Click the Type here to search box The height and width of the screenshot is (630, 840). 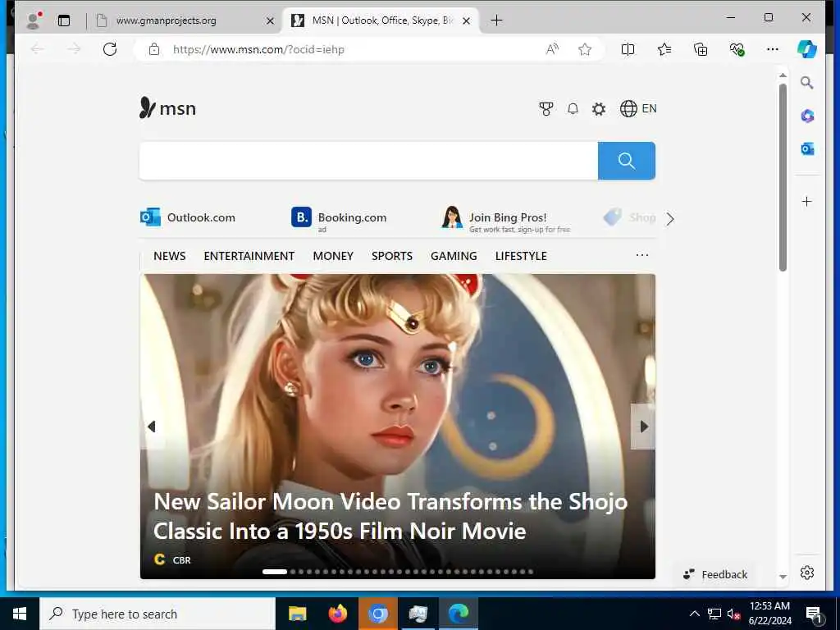[x=157, y=614]
